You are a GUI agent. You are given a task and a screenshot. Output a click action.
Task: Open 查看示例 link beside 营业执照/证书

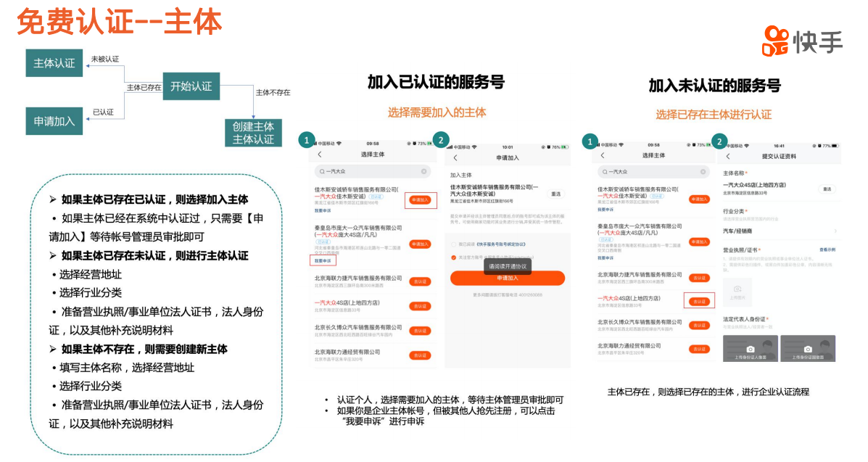[827, 249]
